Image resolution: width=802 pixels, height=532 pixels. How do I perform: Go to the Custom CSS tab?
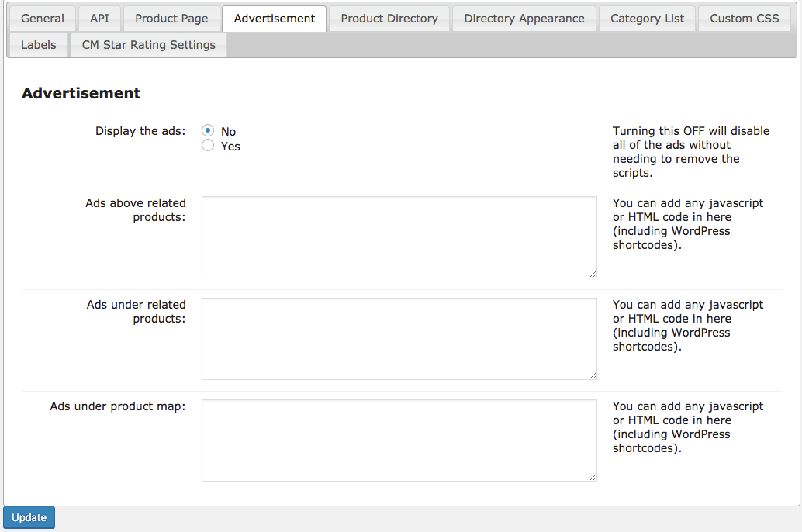pyautogui.click(x=744, y=19)
